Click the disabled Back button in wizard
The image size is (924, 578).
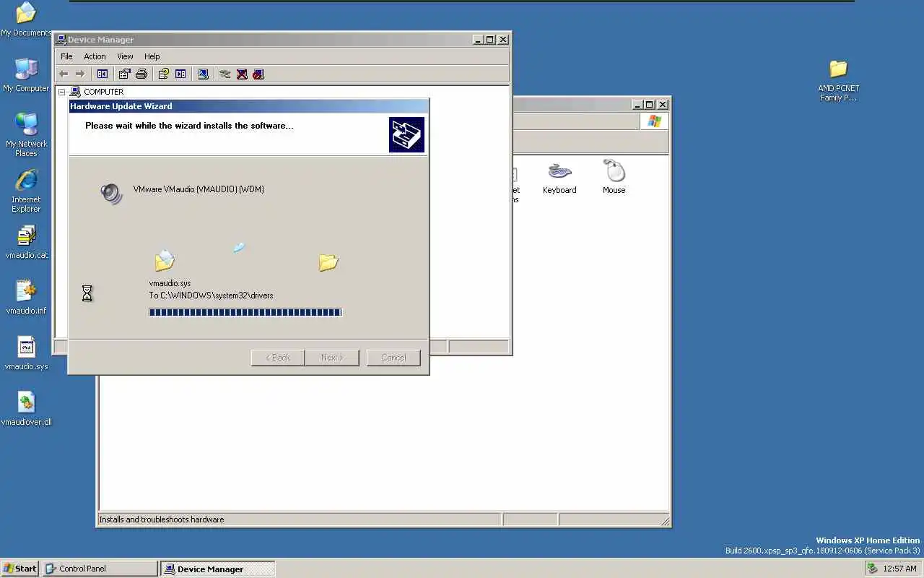pos(278,358)
